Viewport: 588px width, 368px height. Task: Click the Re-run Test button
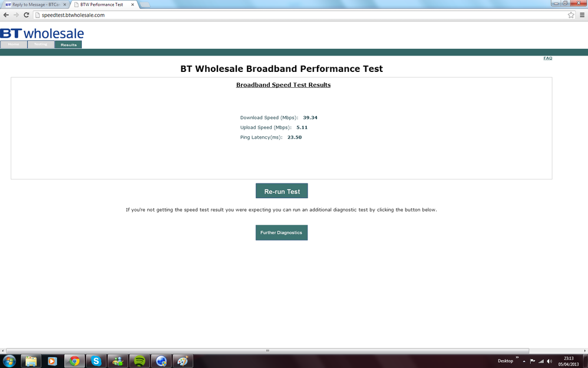tap(282, 190)
